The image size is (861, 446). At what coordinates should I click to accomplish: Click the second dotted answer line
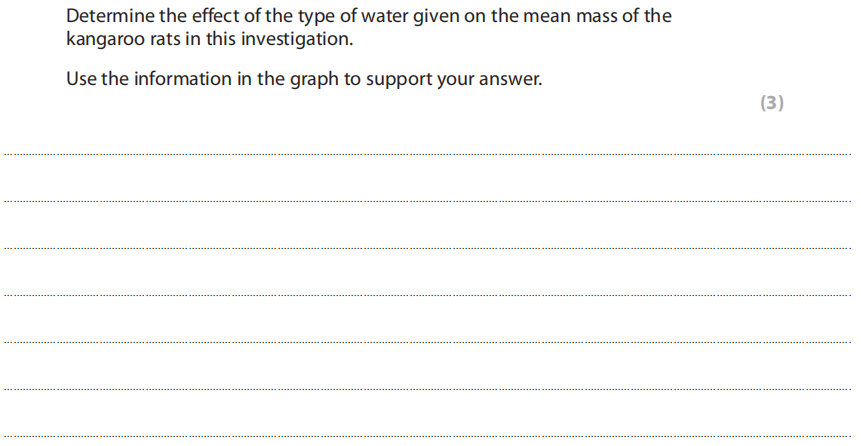(x=430, y=202)
